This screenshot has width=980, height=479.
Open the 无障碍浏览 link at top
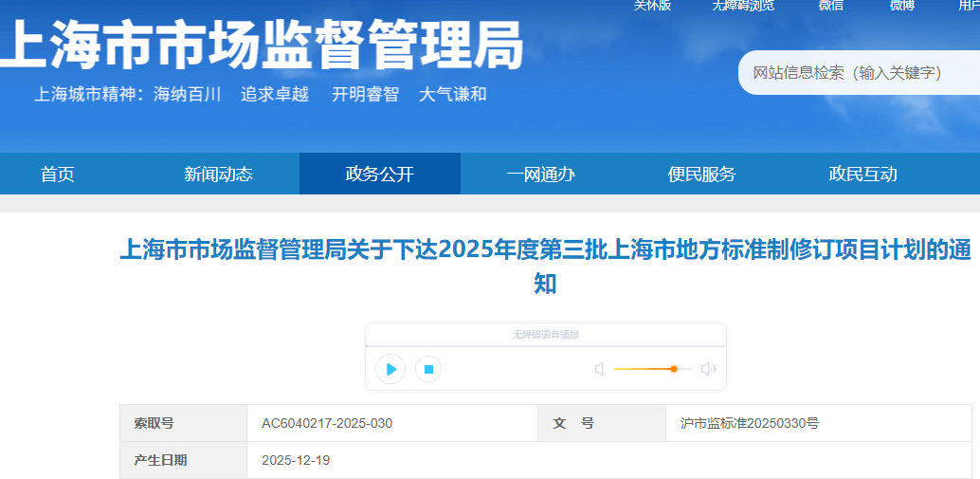[x=743, y=6]
